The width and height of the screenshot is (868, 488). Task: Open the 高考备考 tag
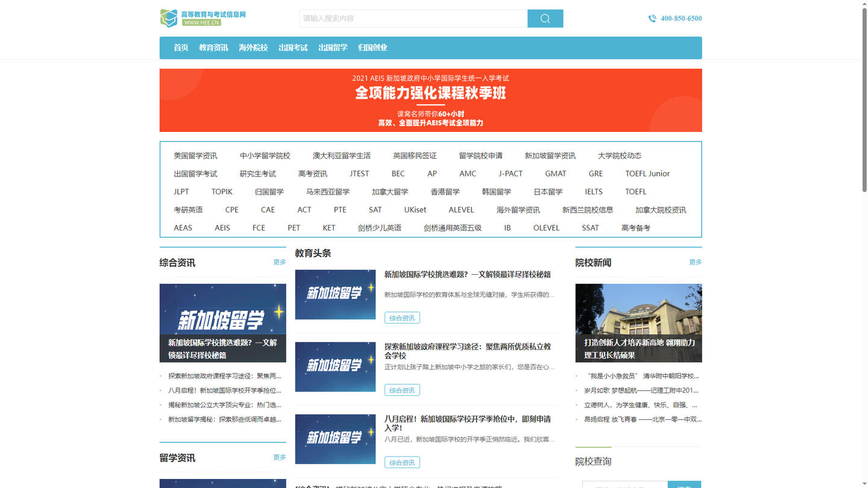tap(636, 228)
